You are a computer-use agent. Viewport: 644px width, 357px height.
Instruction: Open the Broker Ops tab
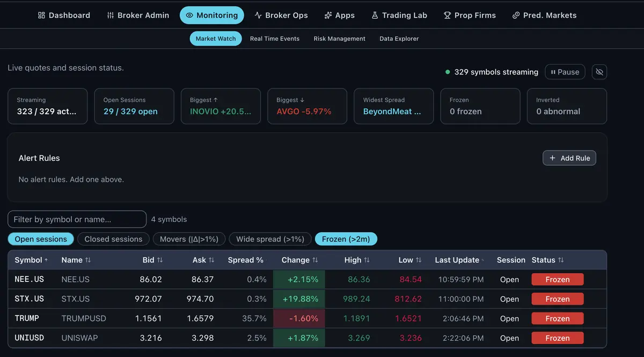tap(281, 15)
